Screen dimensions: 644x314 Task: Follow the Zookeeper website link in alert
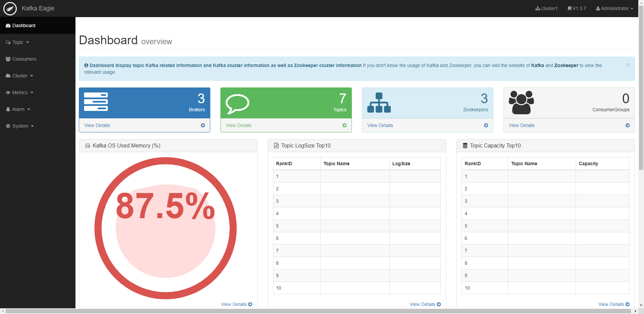[x=566, y=65]
